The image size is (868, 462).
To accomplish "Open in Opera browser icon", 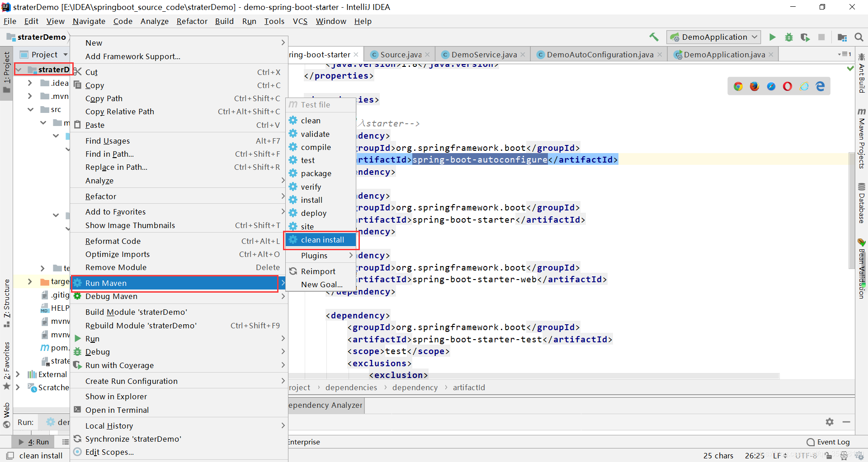I will (x=788, y=86).
